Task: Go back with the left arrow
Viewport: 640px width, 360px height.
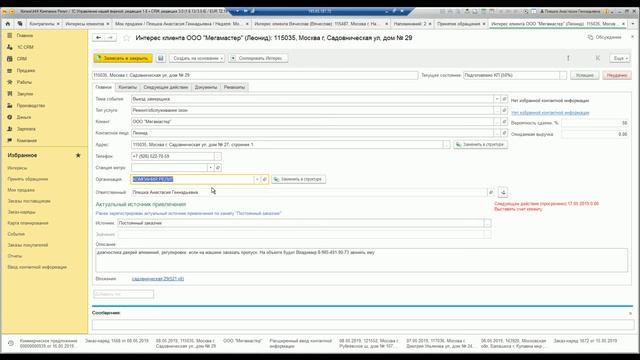Action: (x=99, y=38)
